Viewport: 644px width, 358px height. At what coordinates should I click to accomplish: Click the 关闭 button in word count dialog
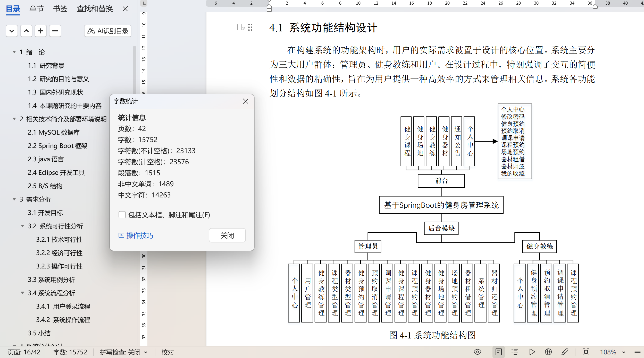[227, 235]
